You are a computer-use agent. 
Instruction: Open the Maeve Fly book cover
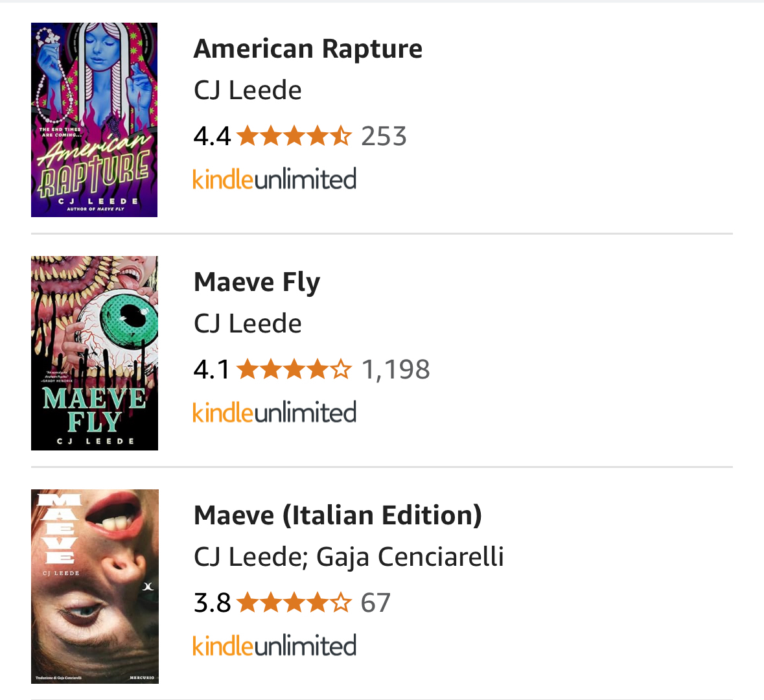click(x=94, y=353)
